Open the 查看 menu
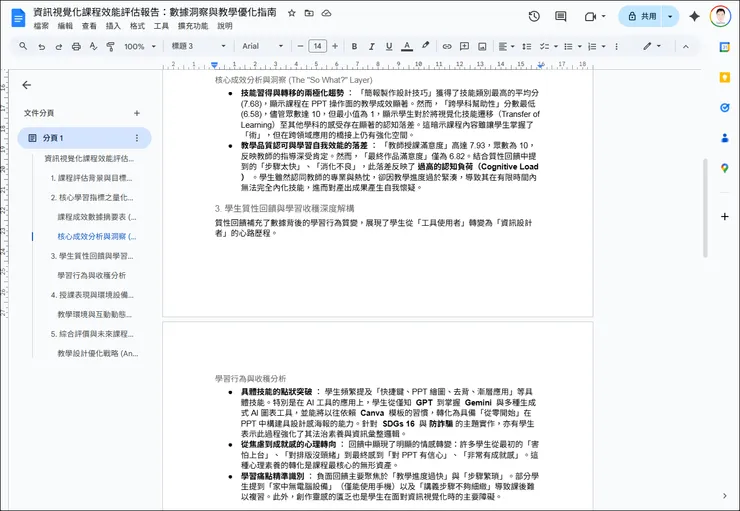 coord(89,26)
